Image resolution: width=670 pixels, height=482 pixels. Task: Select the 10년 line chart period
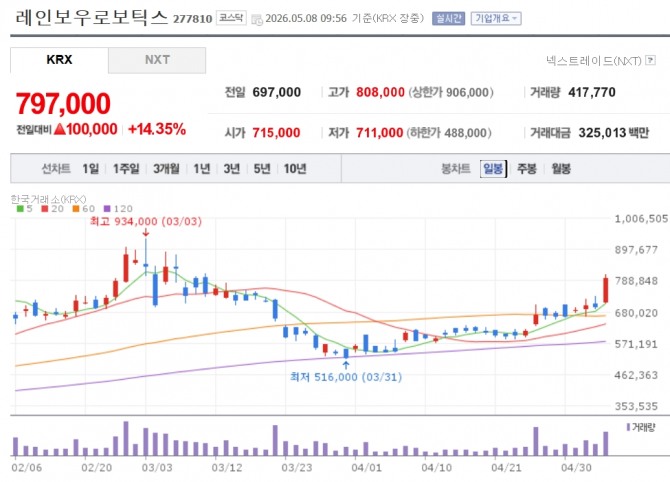(295, 169)
